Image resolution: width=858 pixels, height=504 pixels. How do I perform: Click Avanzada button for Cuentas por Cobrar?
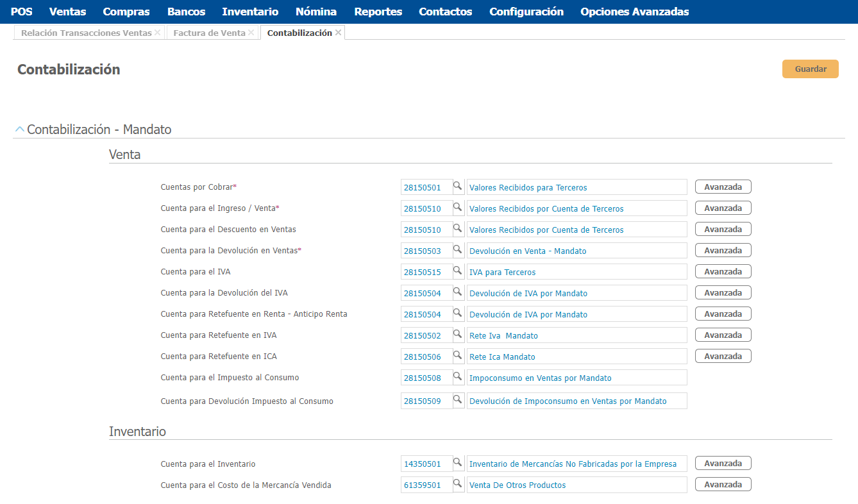(723, 187)
